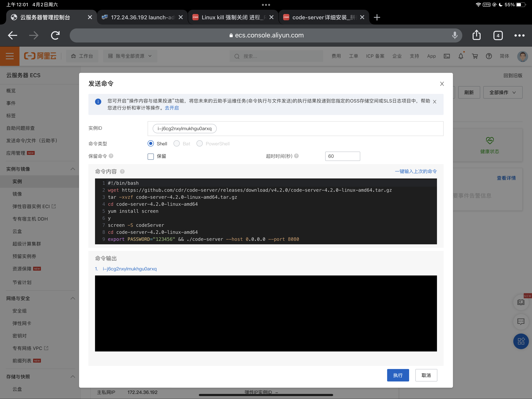Open a new browser tab
This screenshot has height=399, width=532.
377,17
